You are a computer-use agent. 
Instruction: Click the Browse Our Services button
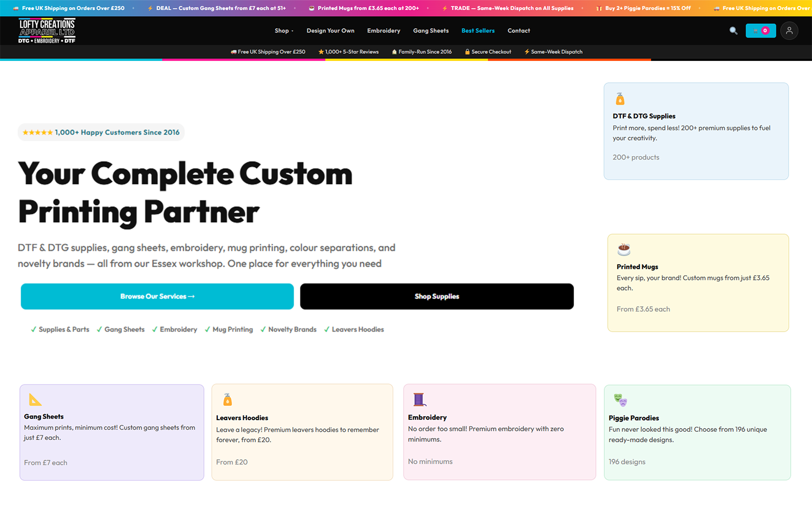[x=157, y=296]
